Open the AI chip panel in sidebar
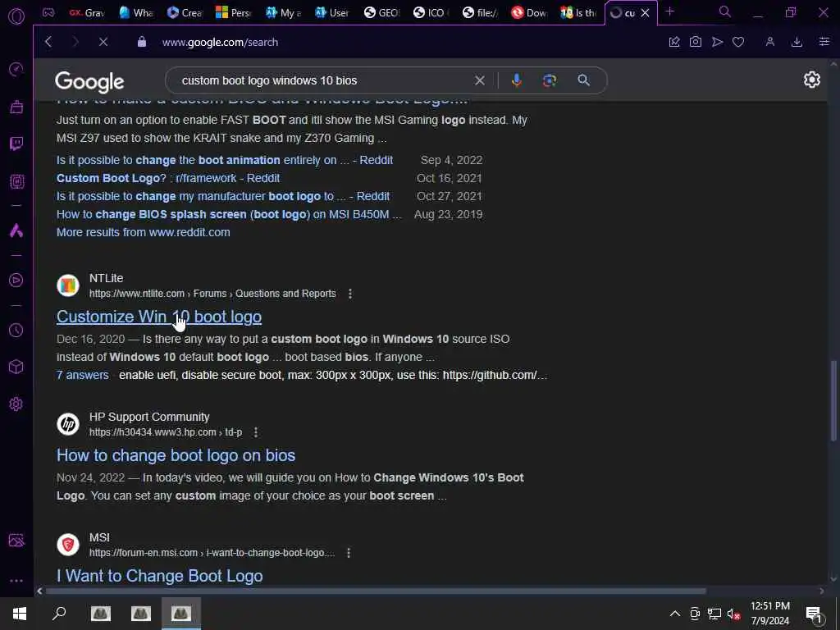The height and width of the screenshot is (630, 840). point(16,181)
